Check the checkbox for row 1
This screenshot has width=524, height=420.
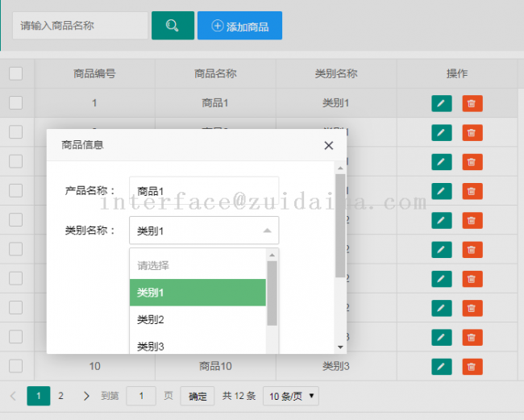click(x=16, y=102)
